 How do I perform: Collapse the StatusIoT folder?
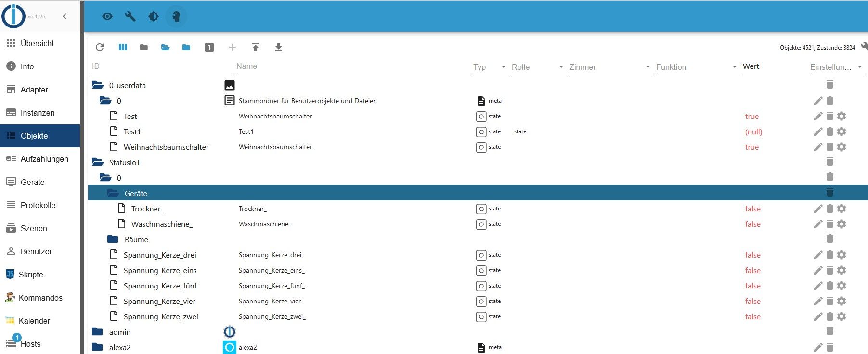[98, 162]
